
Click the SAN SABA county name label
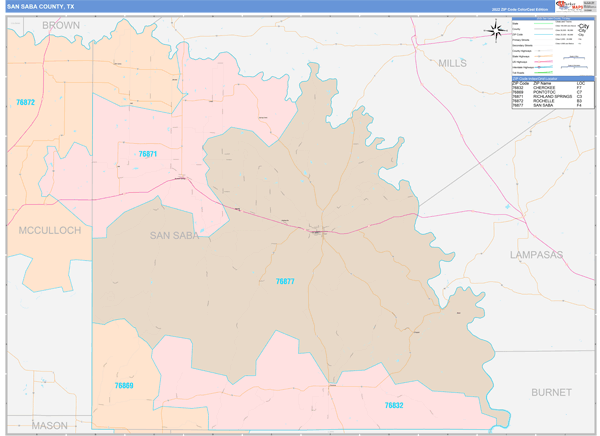coord(174,235)
